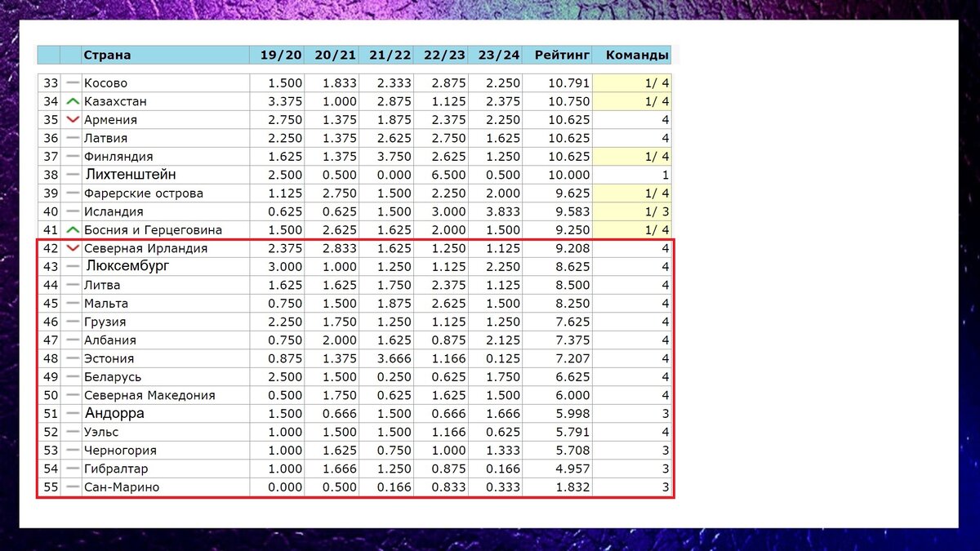Click the country name Косово
980x551 pixels.
click(106, 83)
